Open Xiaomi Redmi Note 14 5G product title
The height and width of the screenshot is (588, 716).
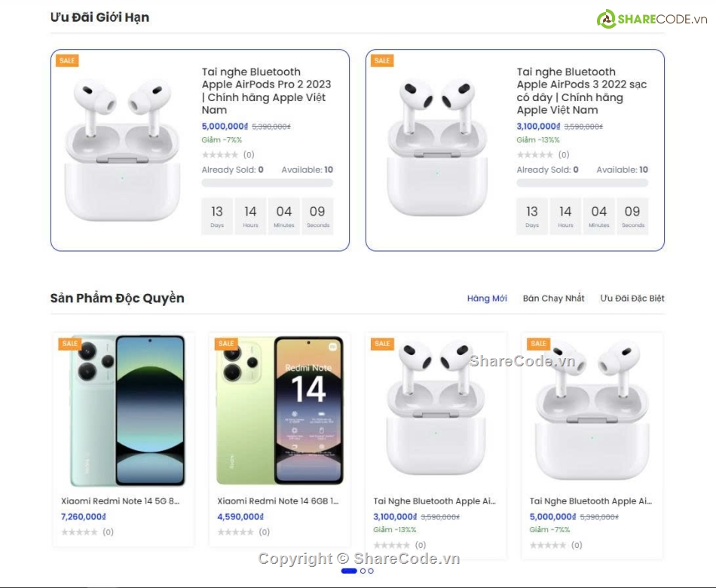(x=121, y=501)
